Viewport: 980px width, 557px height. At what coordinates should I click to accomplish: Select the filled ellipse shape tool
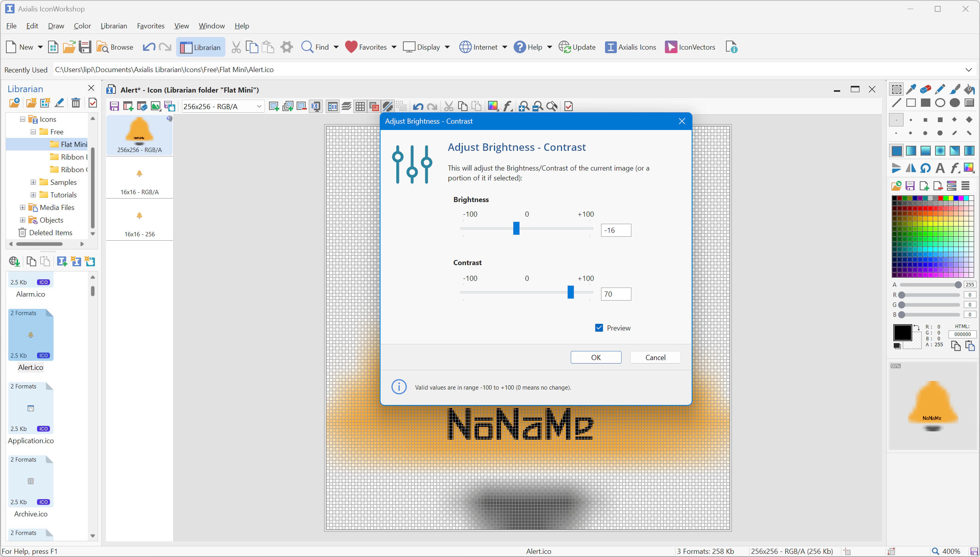click(x=955, y=103)
